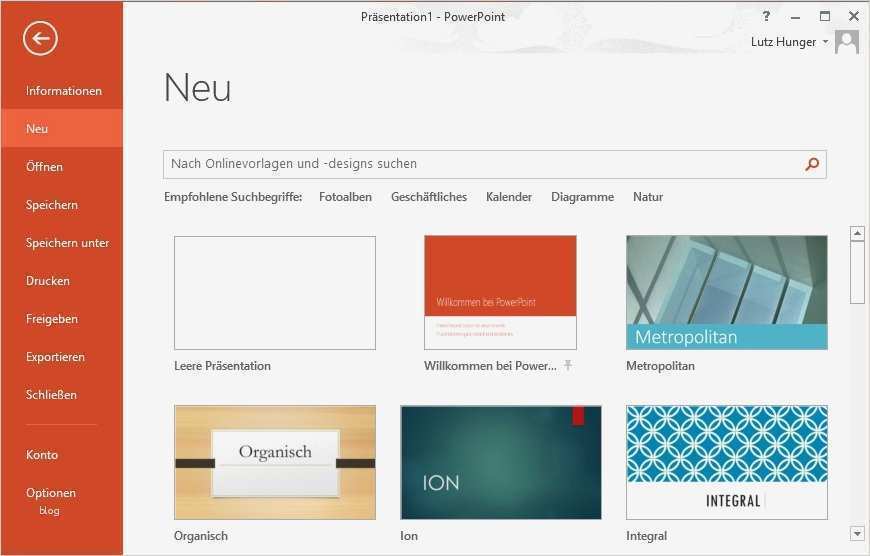Choose Speichern unter in the sidebar

[x=62, y=242]
